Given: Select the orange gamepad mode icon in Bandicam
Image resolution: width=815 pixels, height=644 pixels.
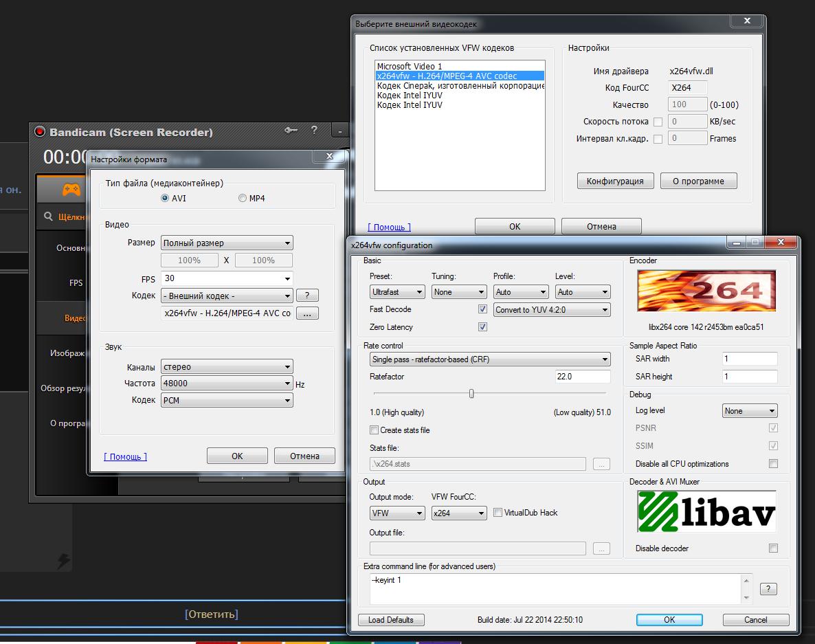Looking at the screenshot, I should coord(71,189).
